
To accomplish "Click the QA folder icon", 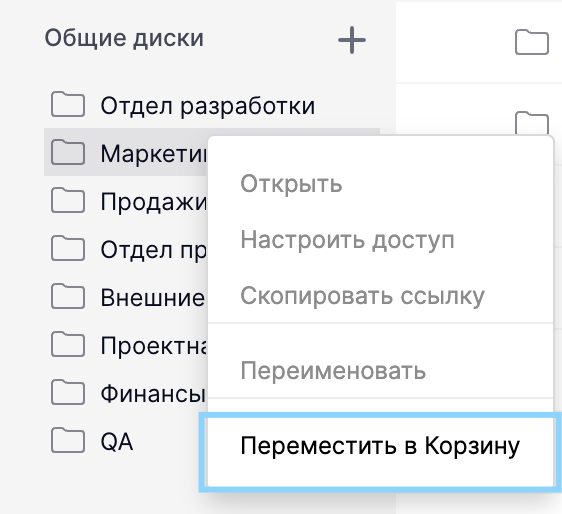I will coord(68,440).
